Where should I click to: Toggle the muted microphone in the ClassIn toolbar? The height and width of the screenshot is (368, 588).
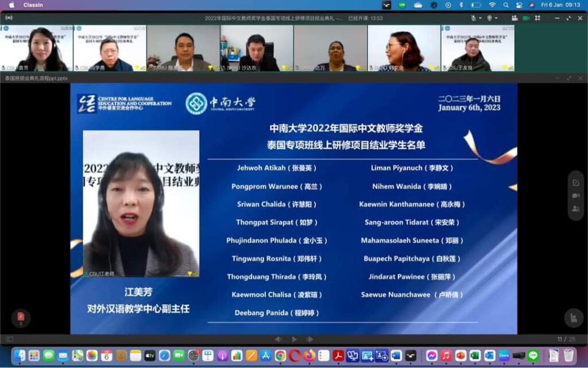pos(474,18)
